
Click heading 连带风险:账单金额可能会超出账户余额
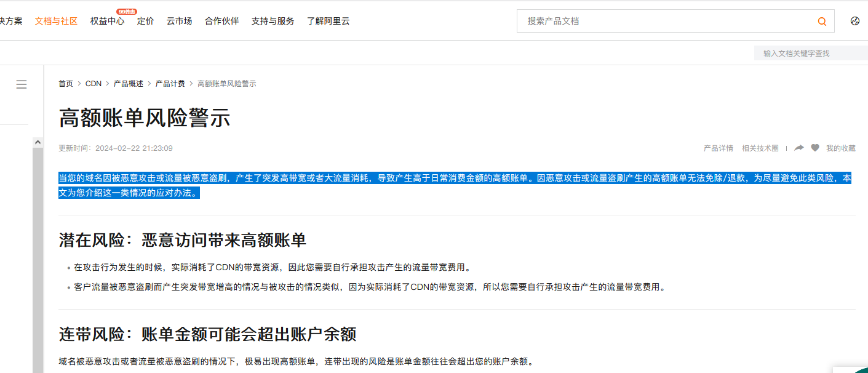208,334
